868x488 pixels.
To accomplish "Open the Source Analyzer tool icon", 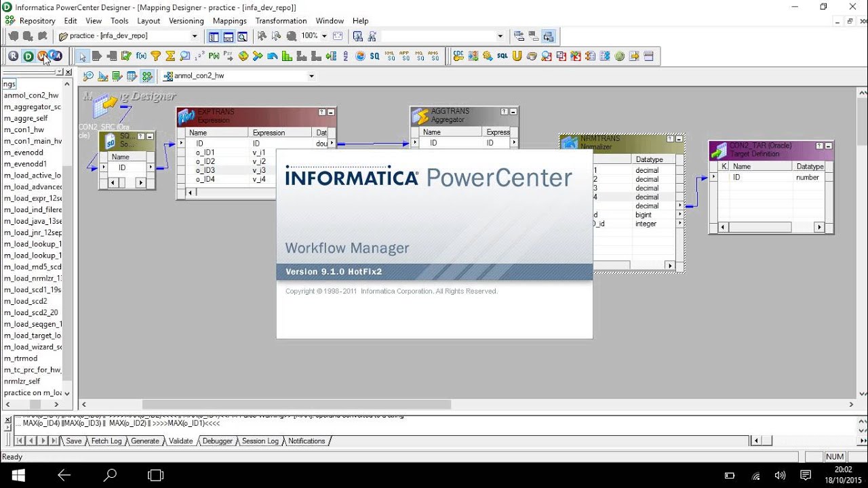I will 88,76.
